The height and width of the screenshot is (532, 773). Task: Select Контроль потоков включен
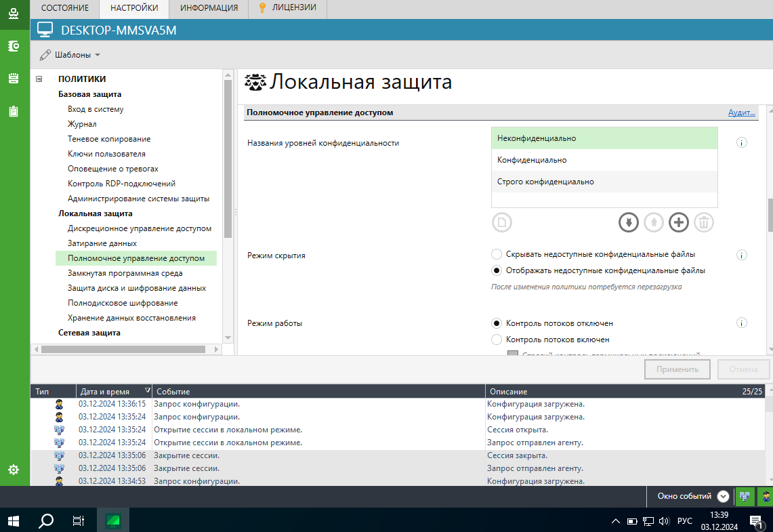click(497, 340)
